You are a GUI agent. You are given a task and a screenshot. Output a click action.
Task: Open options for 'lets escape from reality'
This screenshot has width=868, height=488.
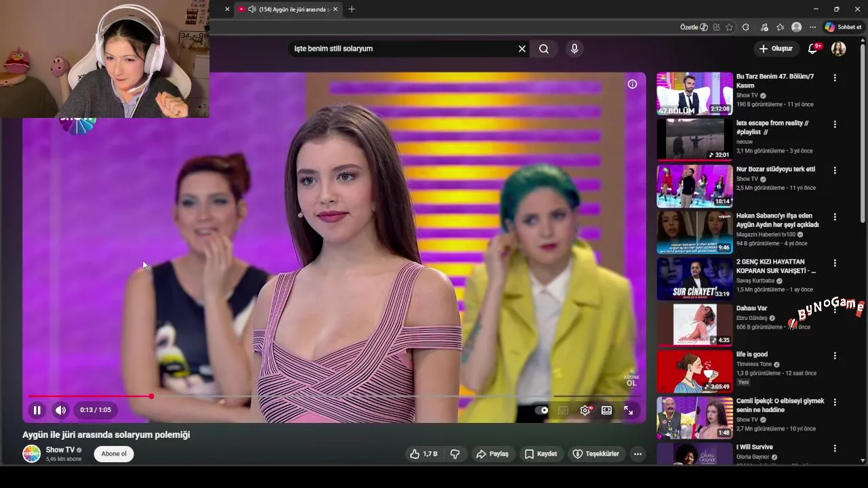point(835,124)
